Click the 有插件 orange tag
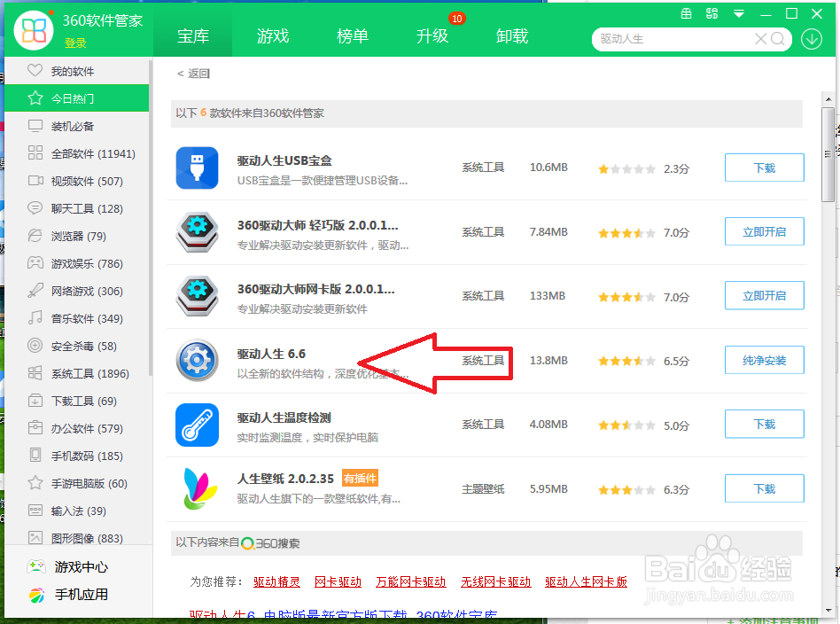The height and width of the screenshot is (624, 840). pos(360,478)
